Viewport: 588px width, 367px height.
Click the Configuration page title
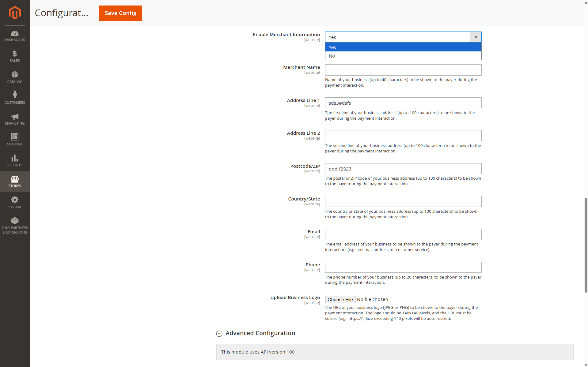[62, 13]
